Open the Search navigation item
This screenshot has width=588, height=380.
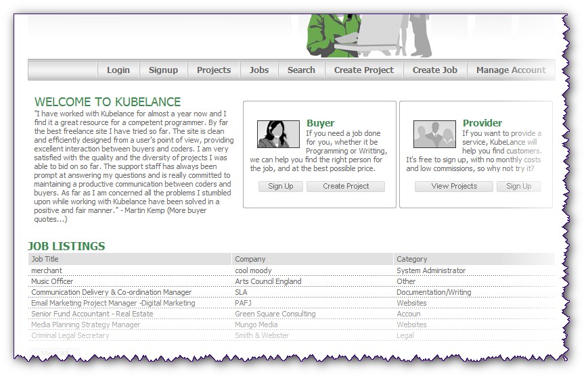[x=301, y=70]
